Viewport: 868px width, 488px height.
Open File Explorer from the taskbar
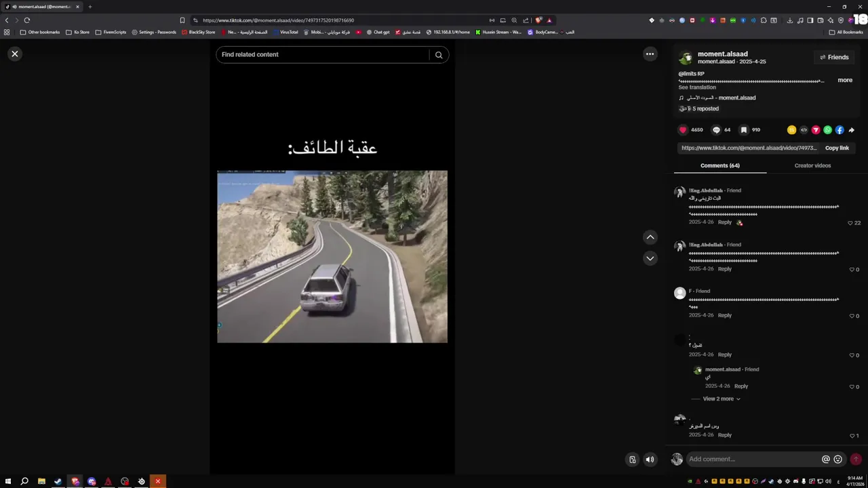click(x=41, y=482)
